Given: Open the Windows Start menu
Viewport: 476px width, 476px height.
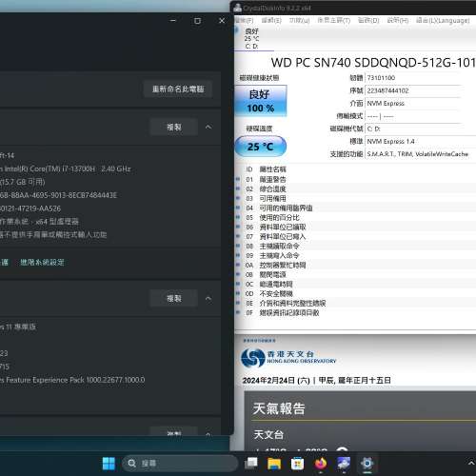Looking at the screenshot, I should coord(109,464).
